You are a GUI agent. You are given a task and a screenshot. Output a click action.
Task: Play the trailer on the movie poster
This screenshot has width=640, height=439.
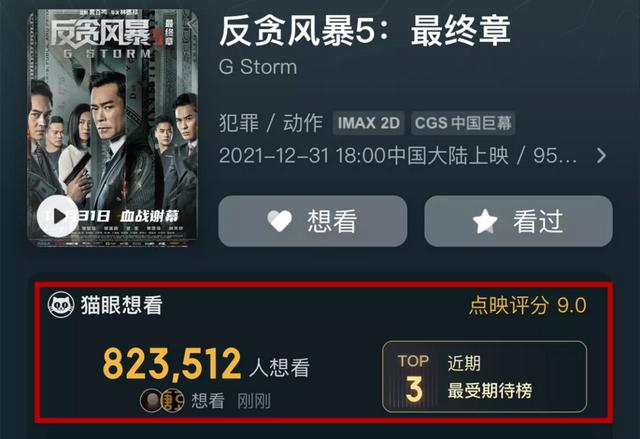[x=57, y=216]
